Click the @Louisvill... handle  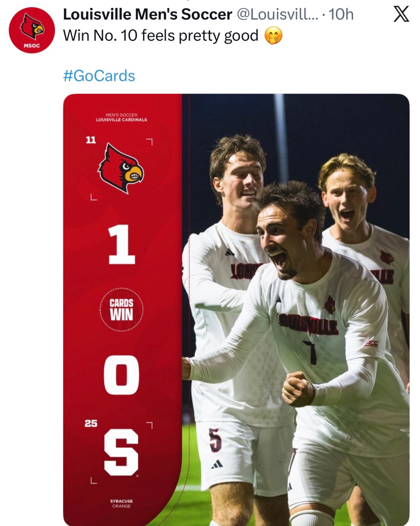(x=278, y=14)
